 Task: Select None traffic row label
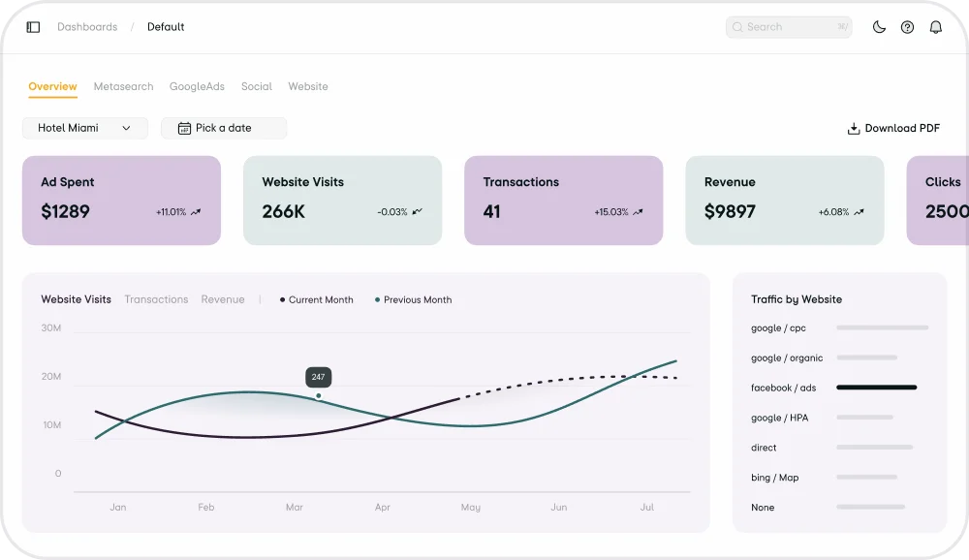pos(763,508)
